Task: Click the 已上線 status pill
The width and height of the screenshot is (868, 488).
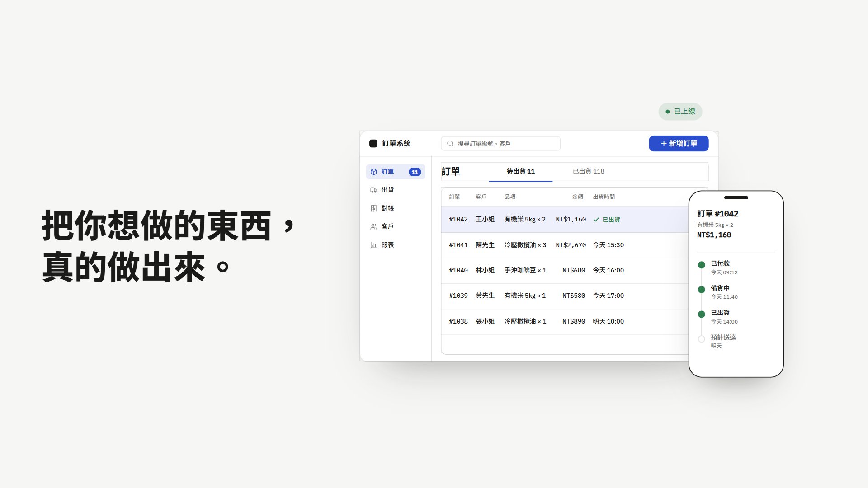Action: (680, 111)
